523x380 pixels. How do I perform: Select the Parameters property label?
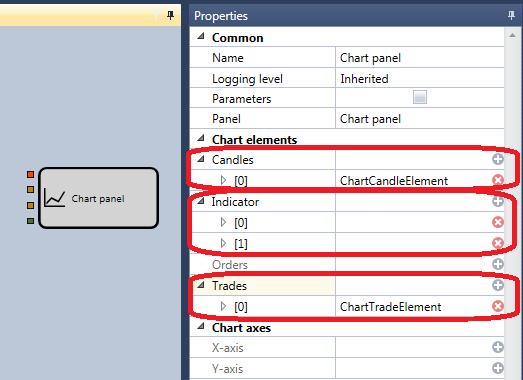point(241,99)
